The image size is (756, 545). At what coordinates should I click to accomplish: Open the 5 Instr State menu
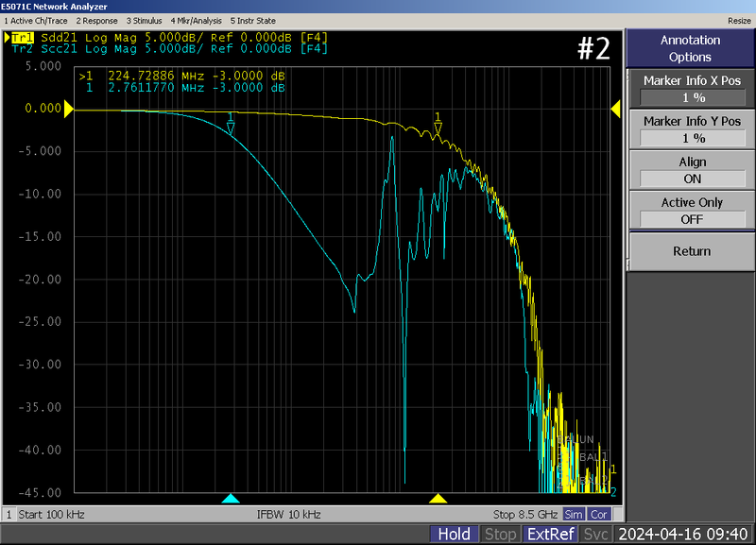pyautogui.click(x=254, y=20)
